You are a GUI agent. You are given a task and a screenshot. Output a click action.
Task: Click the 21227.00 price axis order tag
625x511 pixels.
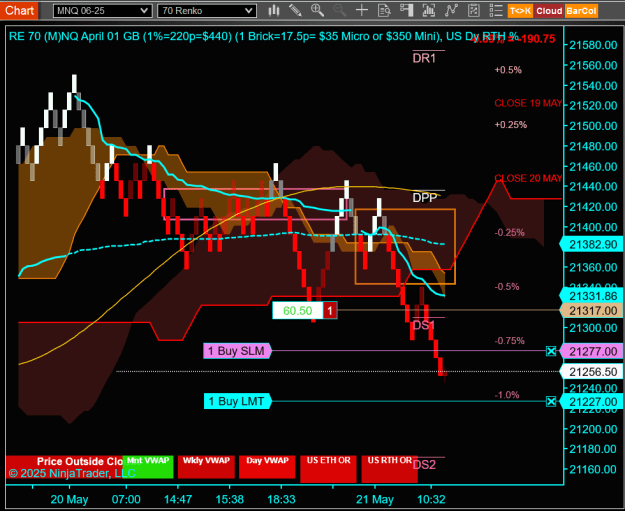[592, 402]
